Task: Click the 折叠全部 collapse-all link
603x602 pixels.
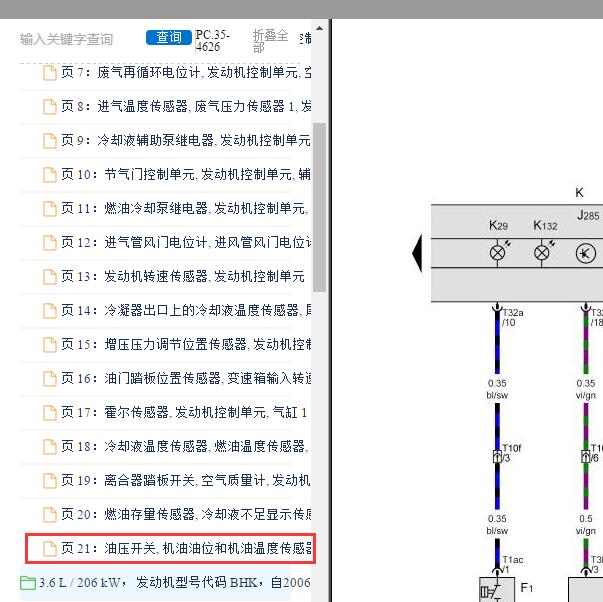Action: (x=270, y=41)
